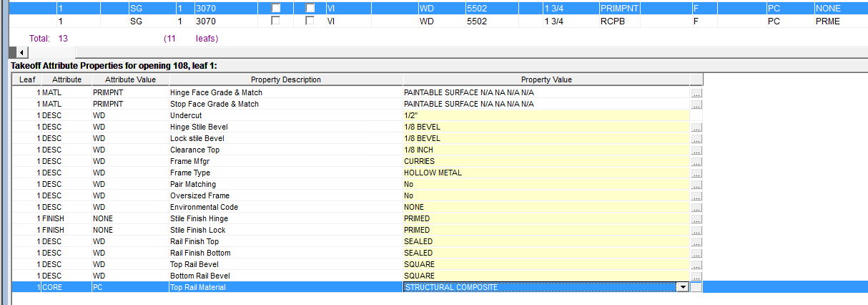The height and width of the screenshot is (305, 868).
Task: Click the Property Description column header
Action: click(x=285, y=79)
